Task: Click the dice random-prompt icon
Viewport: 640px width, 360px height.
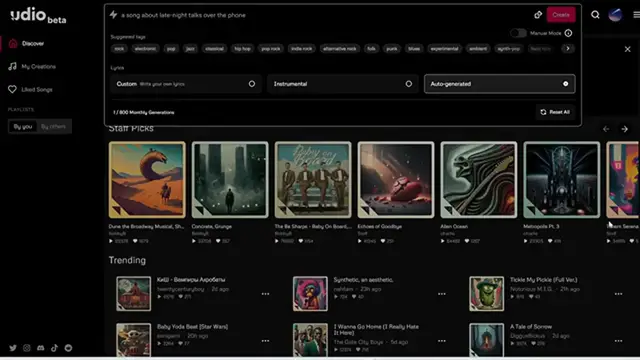Action: (538, 15)
